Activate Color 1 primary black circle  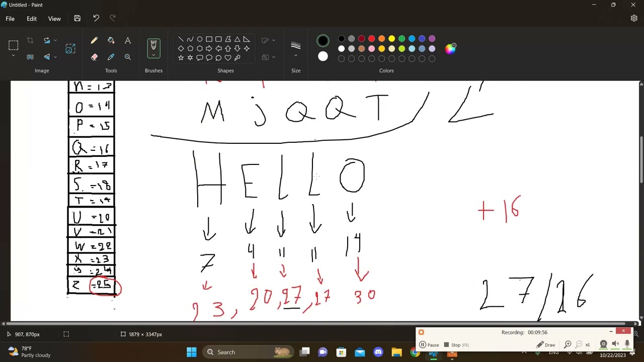click(323, 41)
